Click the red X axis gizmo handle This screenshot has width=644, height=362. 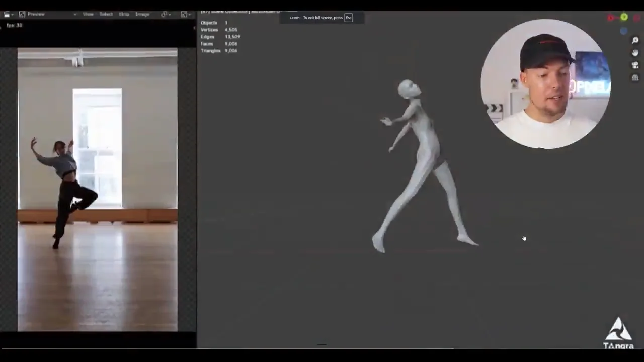click(611, 18)
